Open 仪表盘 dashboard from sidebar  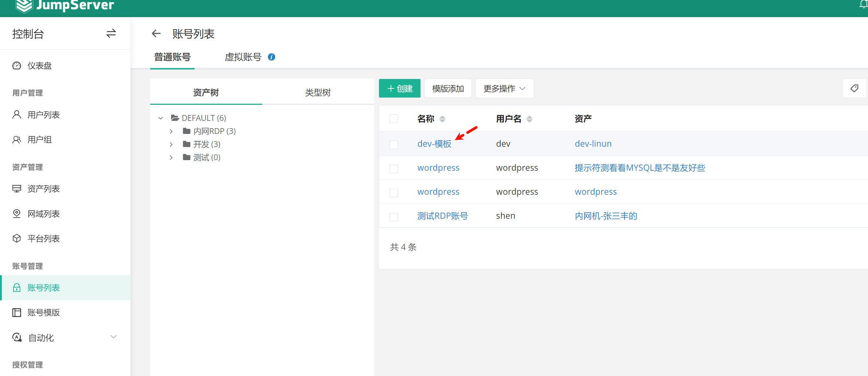(x=39, y=66)
